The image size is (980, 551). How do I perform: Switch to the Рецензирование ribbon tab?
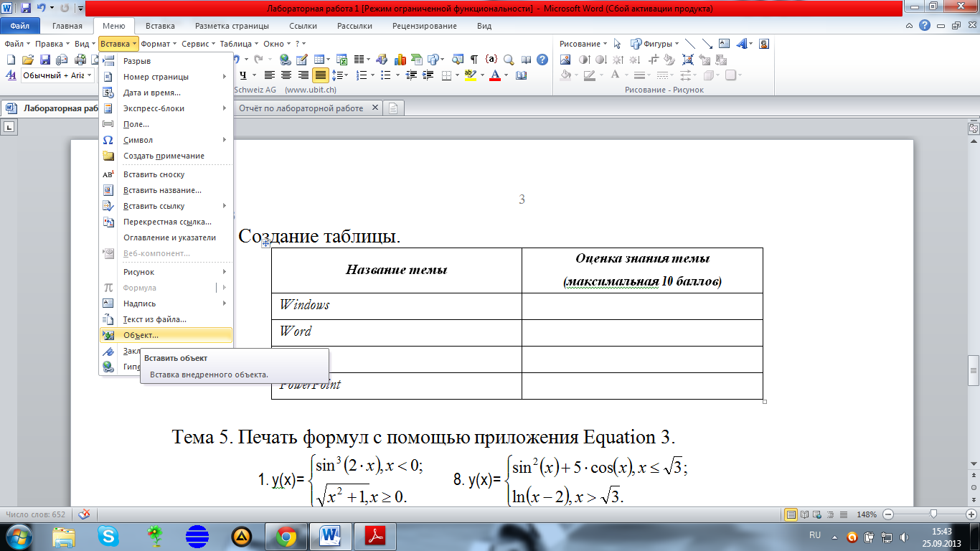[425, 26]
